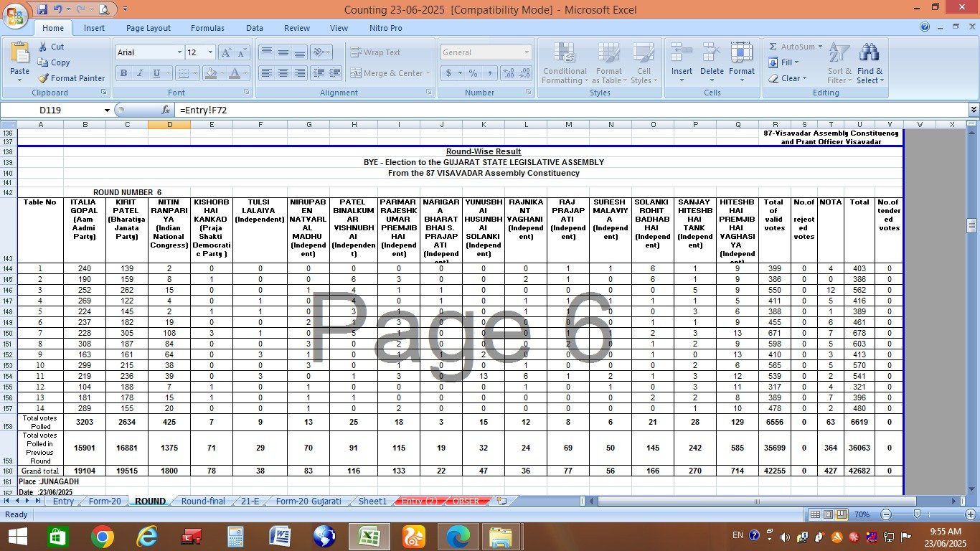Open the Borders dropdown
The width and height of the screenshot is (980, 551).
(x=196, y=73)
